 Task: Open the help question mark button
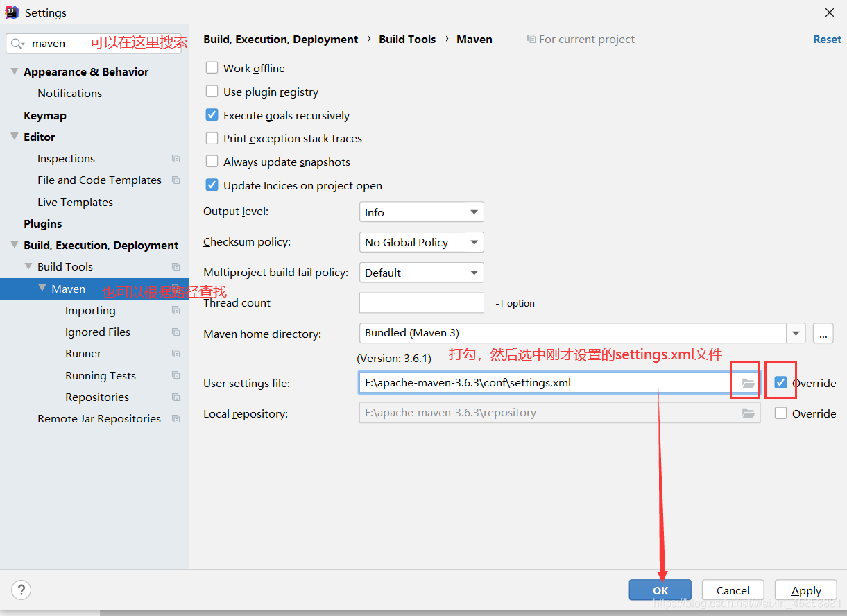22,590
